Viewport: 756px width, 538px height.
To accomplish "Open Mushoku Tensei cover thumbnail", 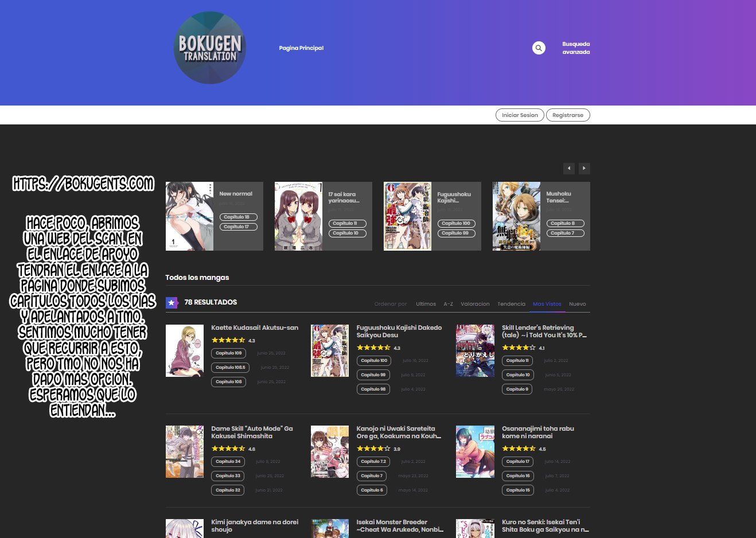I will pos(516,216).
